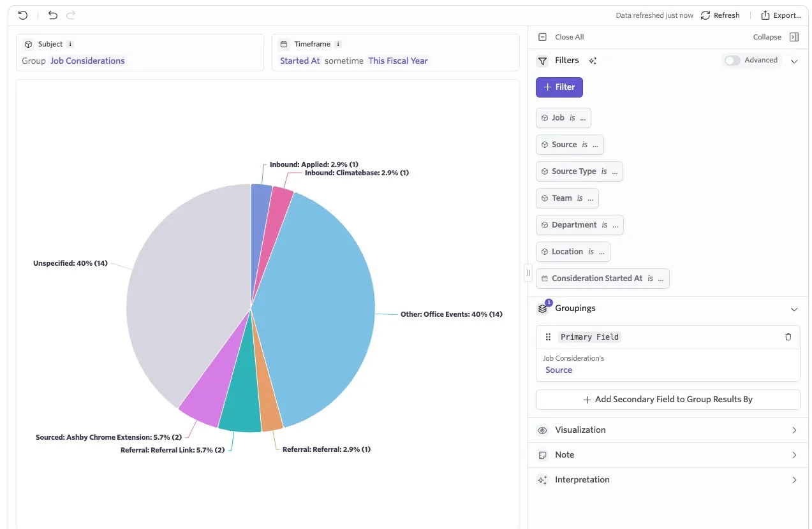Add Secondary Field to Group Results By
This screenshot has width=812, height=529.
click(x=668, y=400)
